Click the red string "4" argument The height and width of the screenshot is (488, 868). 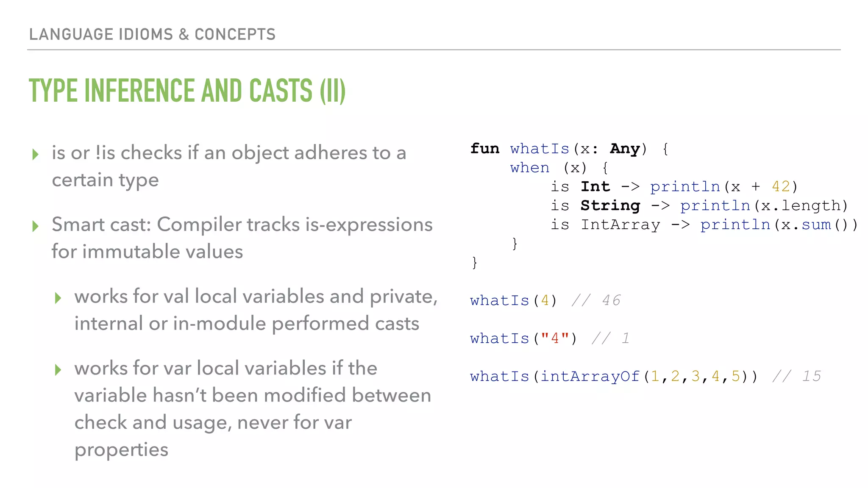tap(555, 338)
